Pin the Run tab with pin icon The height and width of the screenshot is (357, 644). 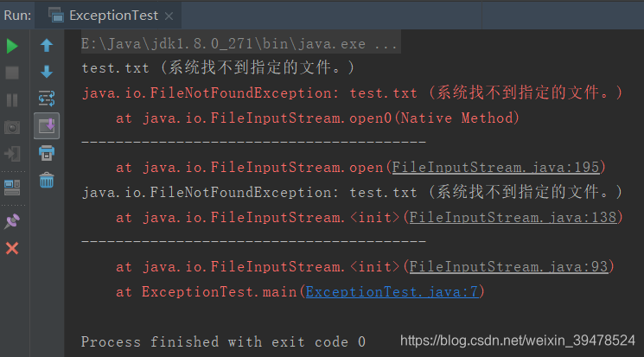12,221
